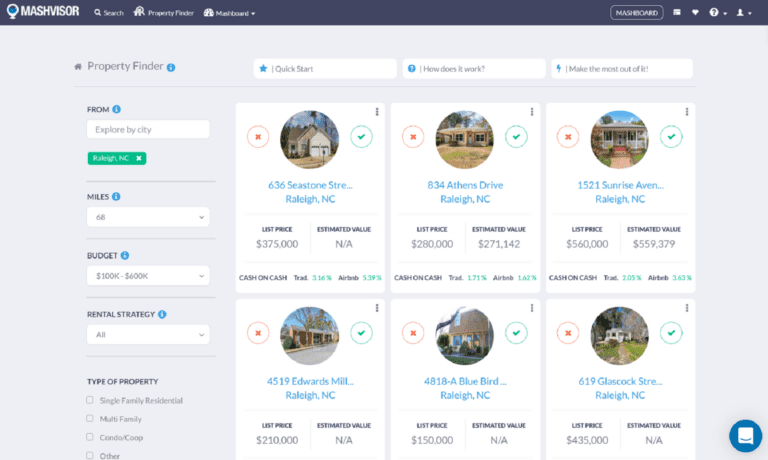Reject the 636 Seastone Street property
The width and height of the screenshot is (768, 460).
(x=258, y=136)
